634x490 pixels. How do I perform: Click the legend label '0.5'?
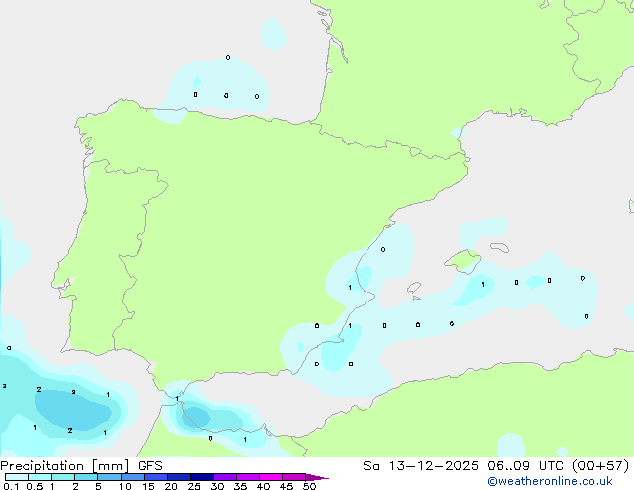pyautogui.click(x=35, y=486)
